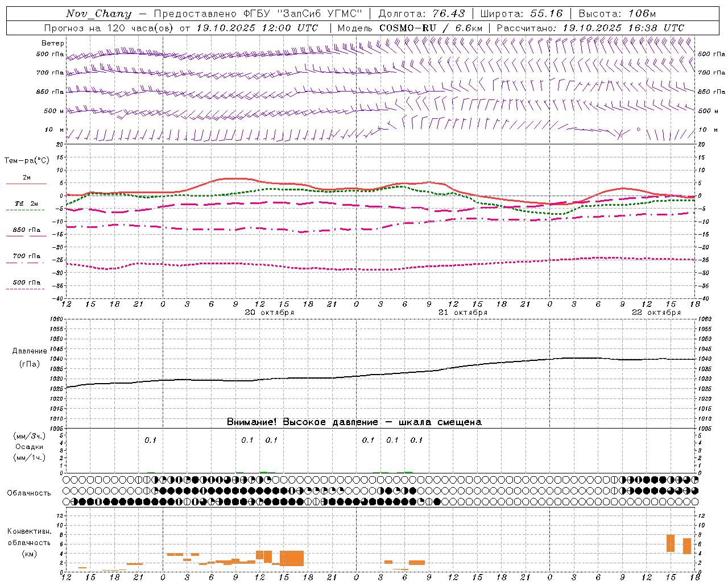
Task: Click the longitude value 76.43
Action: click(x=449, y=14)
